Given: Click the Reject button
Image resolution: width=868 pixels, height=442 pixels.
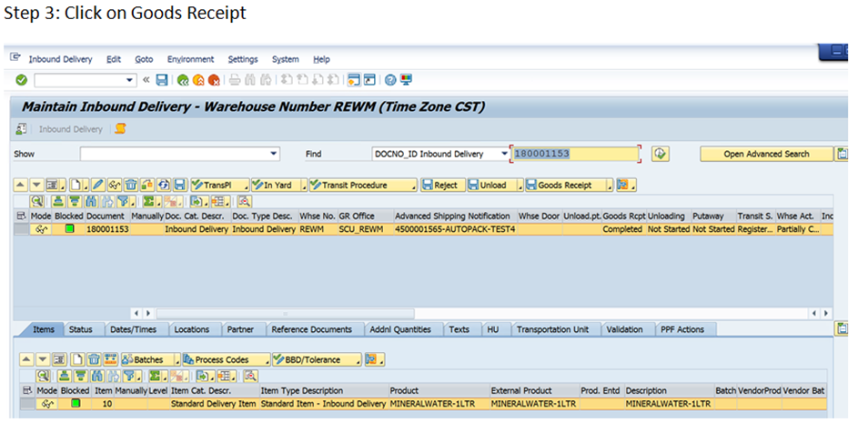Looking at the screenshot, I should click(x=442, y=186).
